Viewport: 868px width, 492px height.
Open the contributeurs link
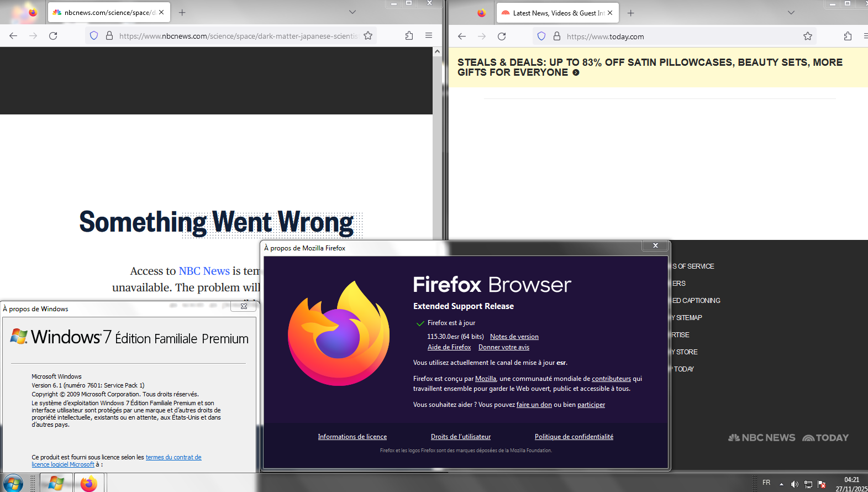[611, 379]
